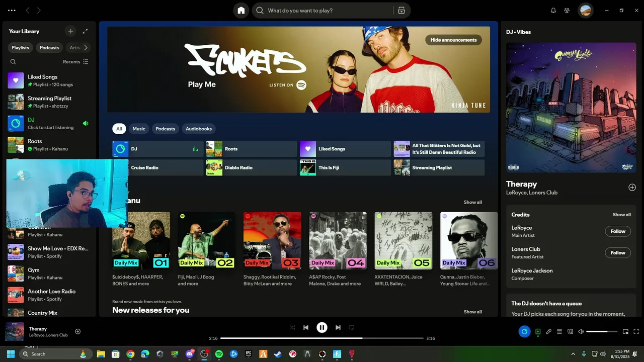Open Country Mix in the library
644x362 pixels.
[49, 312]
